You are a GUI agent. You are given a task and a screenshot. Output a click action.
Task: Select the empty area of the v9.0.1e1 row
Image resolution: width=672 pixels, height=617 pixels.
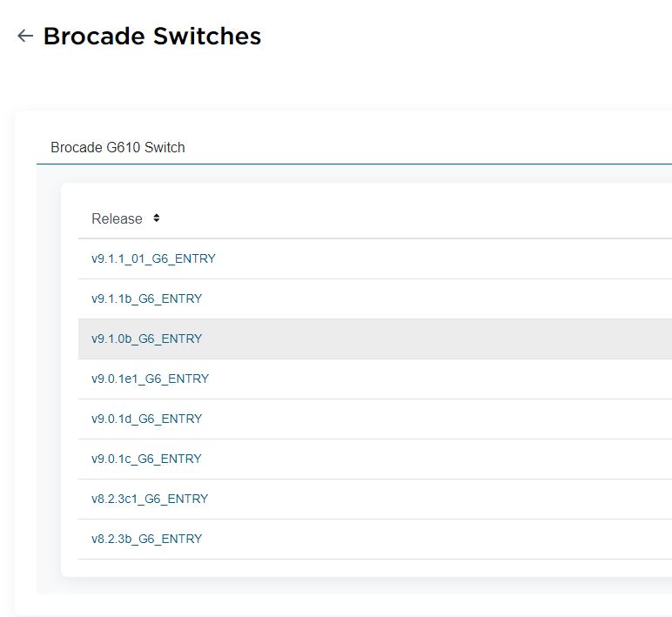tap(435, 379)
